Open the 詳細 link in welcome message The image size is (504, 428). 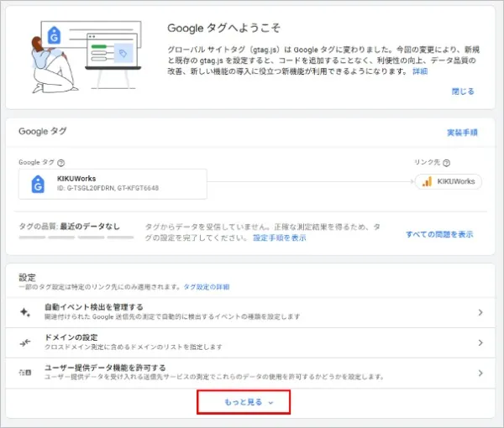click(419, 71)
